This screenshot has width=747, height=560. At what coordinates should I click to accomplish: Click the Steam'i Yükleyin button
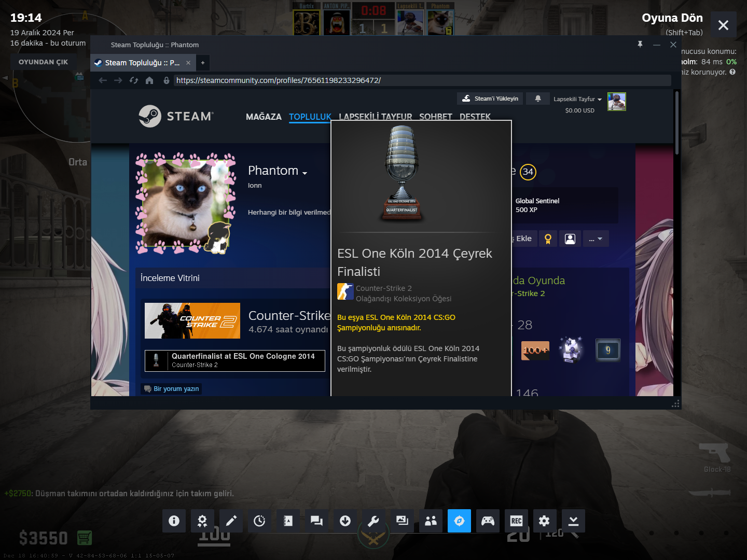490,99
